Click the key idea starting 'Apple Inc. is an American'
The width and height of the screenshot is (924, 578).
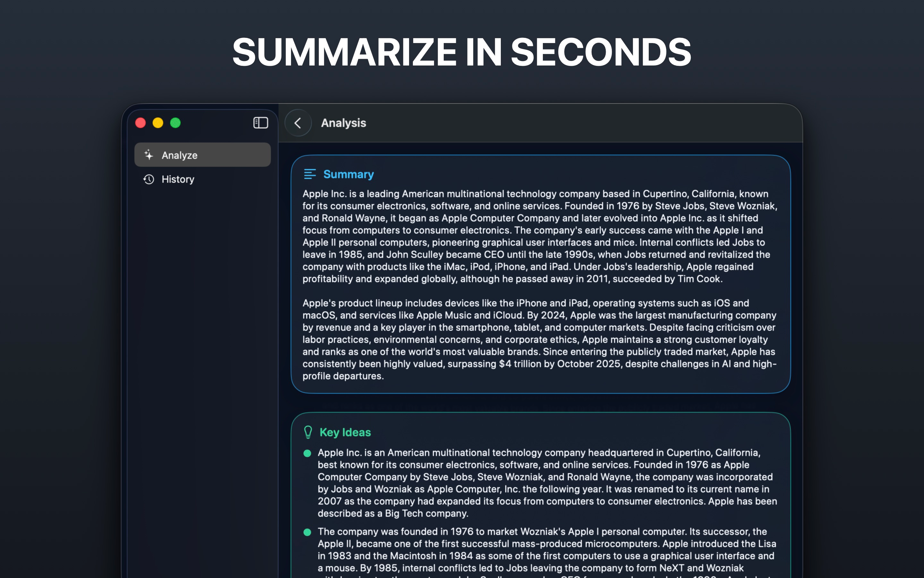[x=547, y=483]
